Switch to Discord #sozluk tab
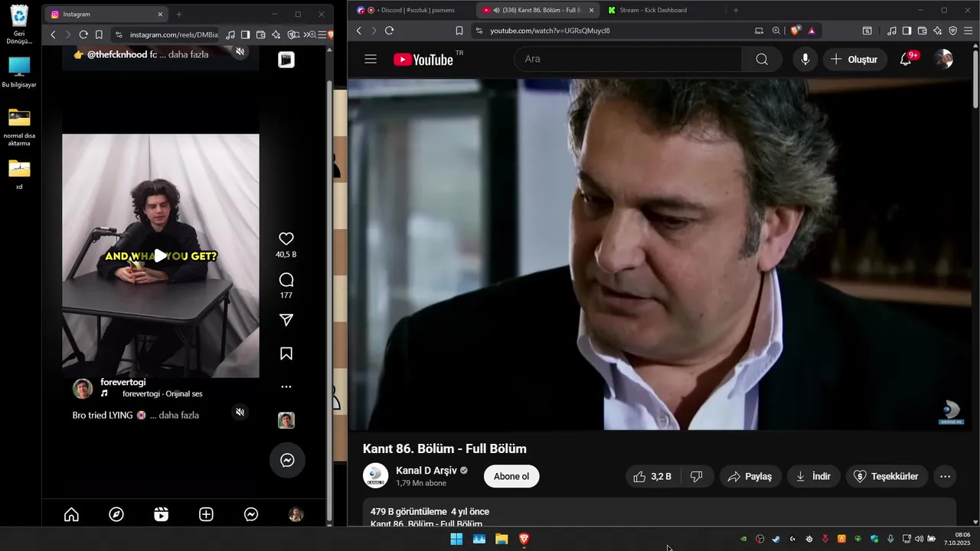The width and height of the screenshot is (980, 551). [411, 10]
